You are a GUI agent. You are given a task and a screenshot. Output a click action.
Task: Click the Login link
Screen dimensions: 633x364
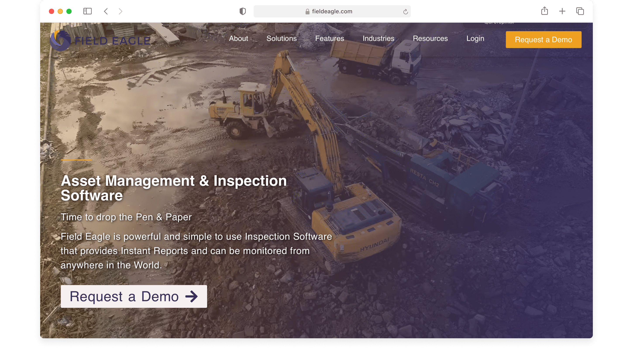tap(475, 39)
